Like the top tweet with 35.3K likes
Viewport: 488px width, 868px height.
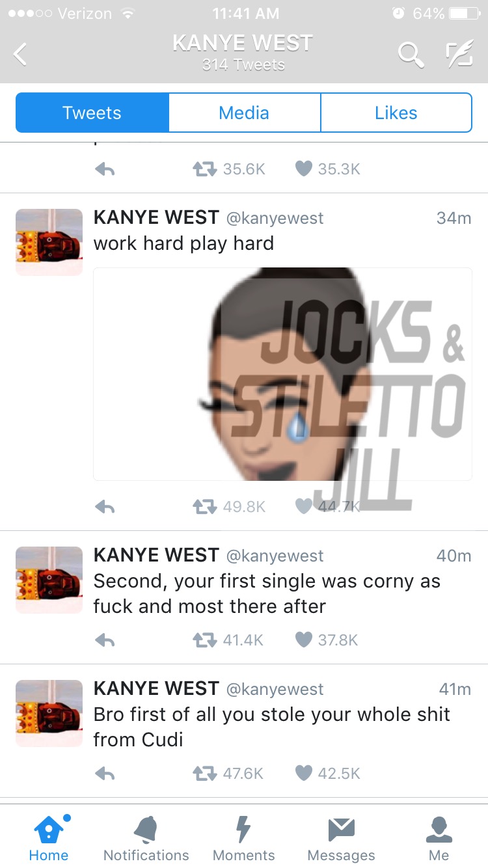point(303,169)
